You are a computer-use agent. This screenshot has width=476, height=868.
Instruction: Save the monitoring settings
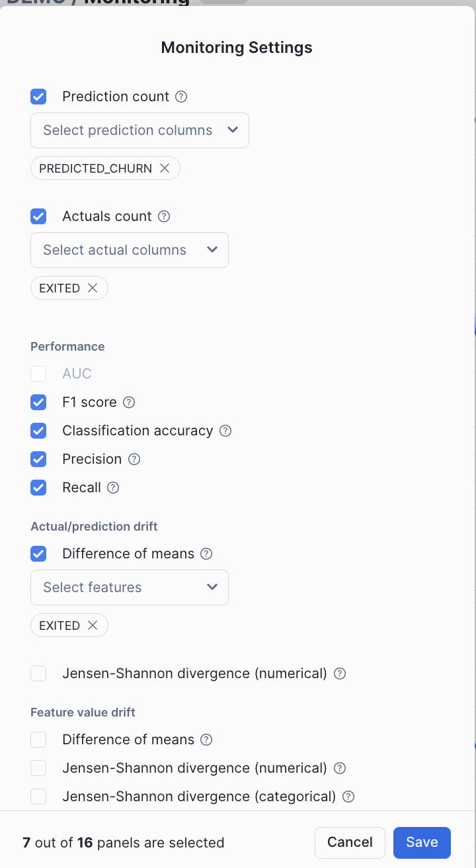[422, 842]
